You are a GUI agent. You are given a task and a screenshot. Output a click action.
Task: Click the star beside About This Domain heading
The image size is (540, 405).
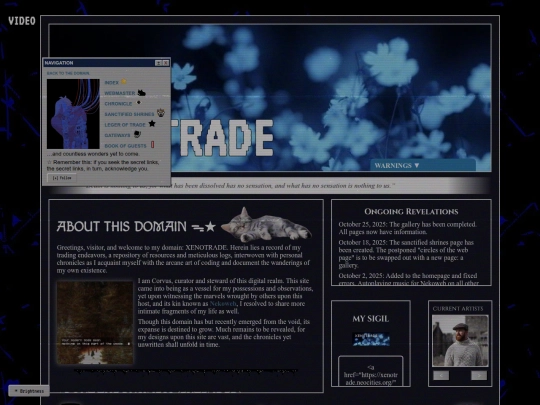[210, 227]
